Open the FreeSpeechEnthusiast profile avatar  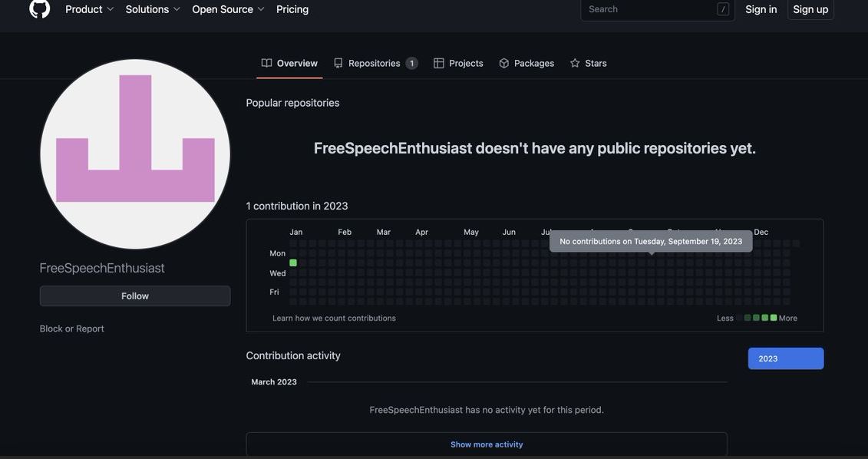(x=135, y=154)
